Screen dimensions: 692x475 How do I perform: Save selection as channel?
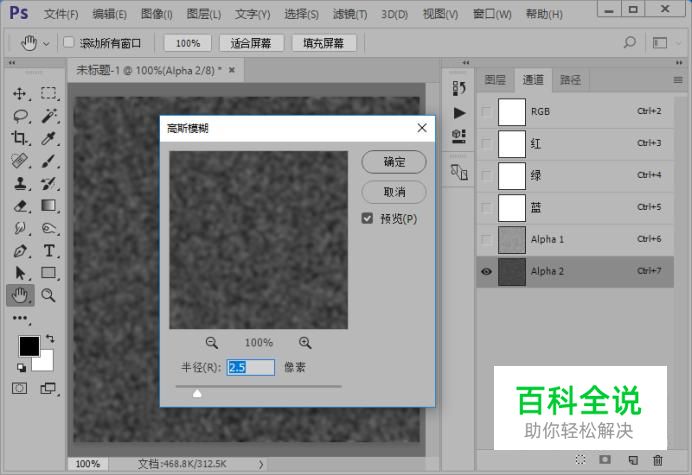605,460
